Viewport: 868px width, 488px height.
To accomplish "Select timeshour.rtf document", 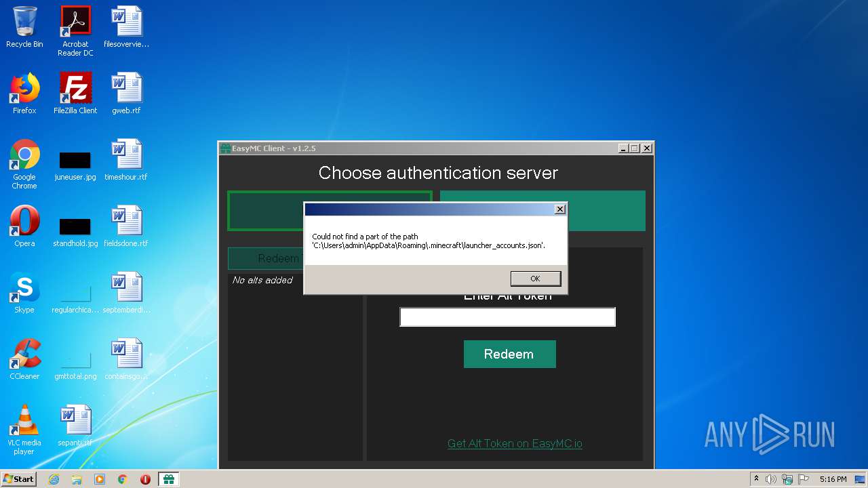I will (x=126, y=160).
